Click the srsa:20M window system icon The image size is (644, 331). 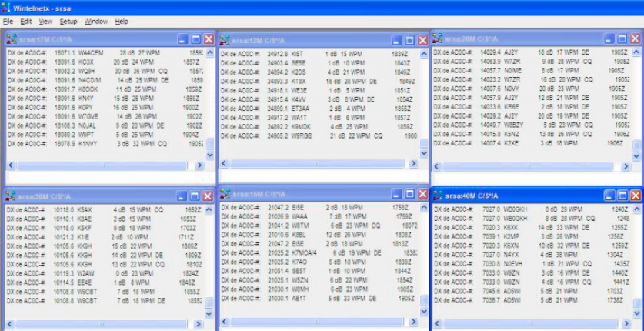click(439, 38)
